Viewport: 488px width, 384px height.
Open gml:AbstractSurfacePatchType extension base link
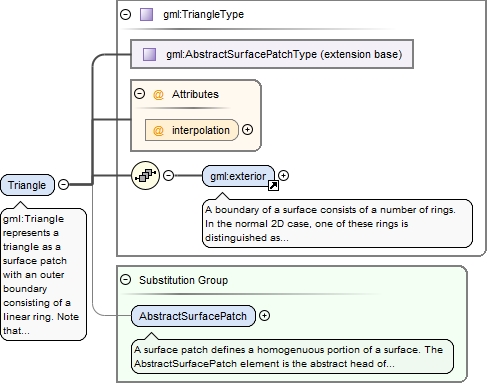click(272, 54)
